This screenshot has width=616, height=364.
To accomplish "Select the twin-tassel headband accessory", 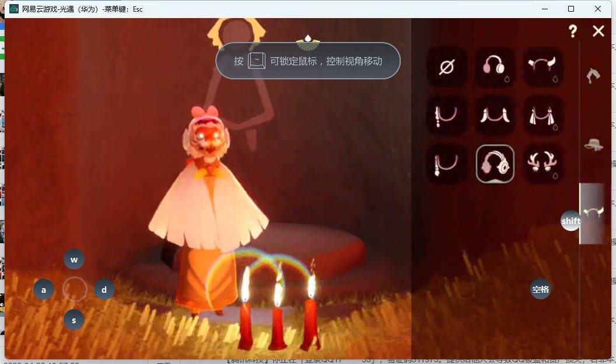I will click(542, 116).
